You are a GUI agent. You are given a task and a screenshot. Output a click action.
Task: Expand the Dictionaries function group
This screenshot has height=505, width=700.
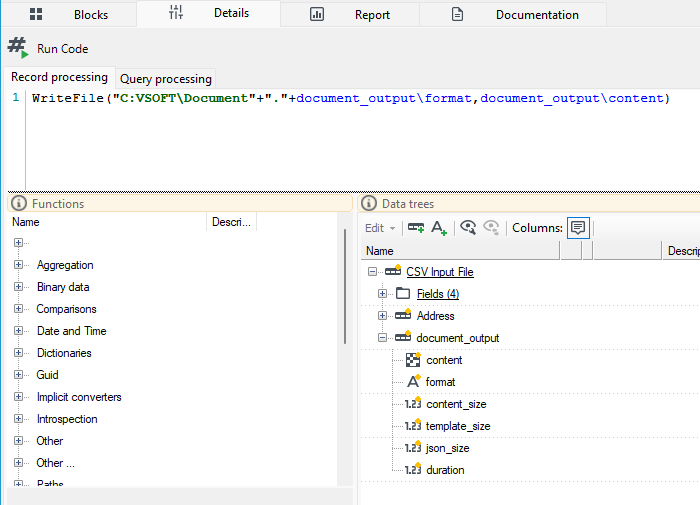click(x=18, y=352)
